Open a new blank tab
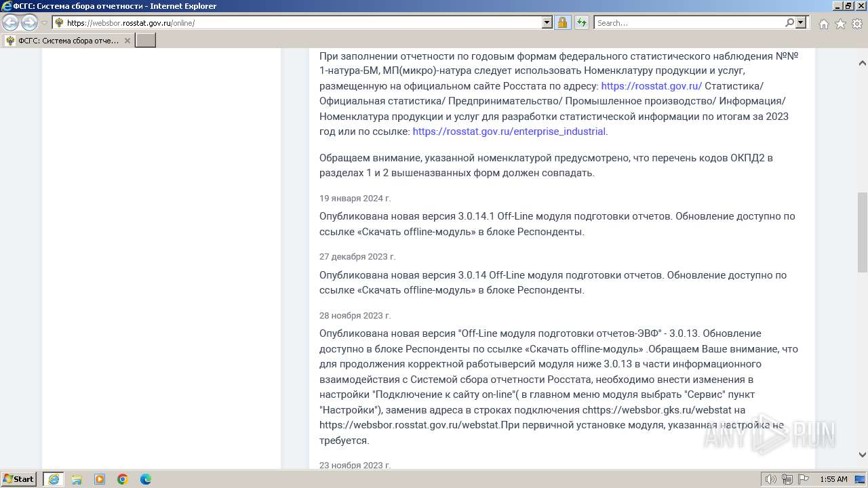The image size is (868, 488). point(146,41)
